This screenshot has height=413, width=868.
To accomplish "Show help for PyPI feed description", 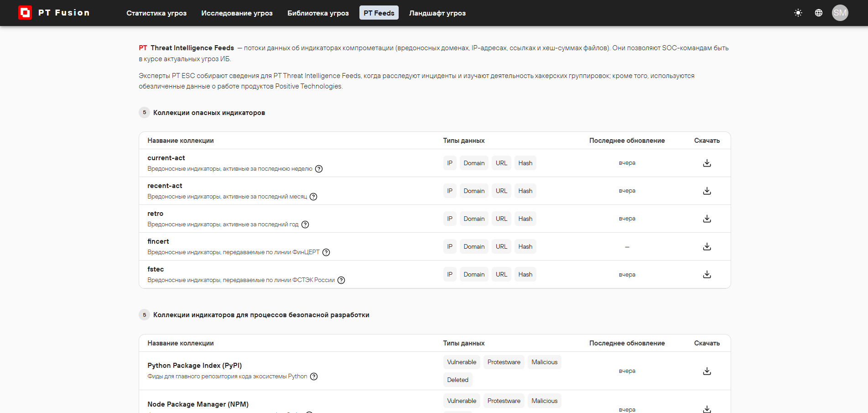I will pos(314,376).
